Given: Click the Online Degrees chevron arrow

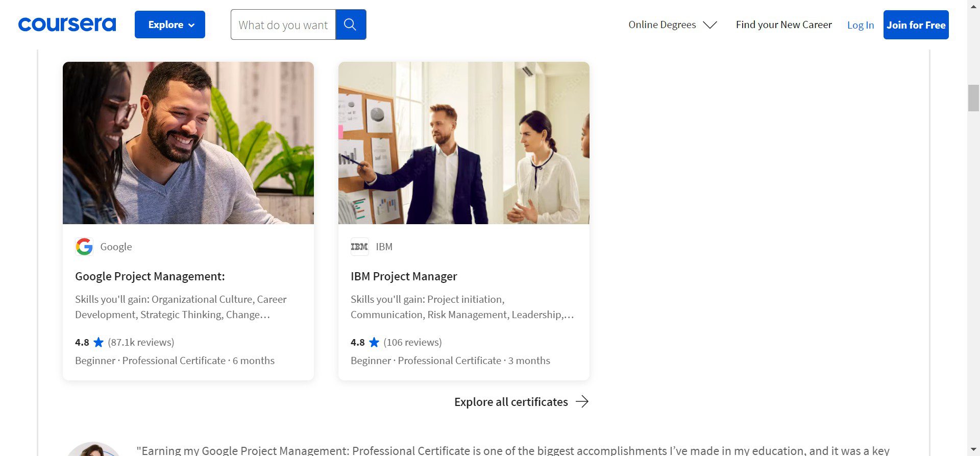Looking at the screenshot, I should 710,25.
